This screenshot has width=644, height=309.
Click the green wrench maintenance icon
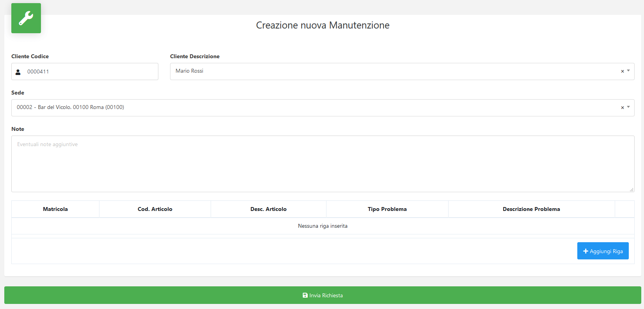(x=26, y=18)
